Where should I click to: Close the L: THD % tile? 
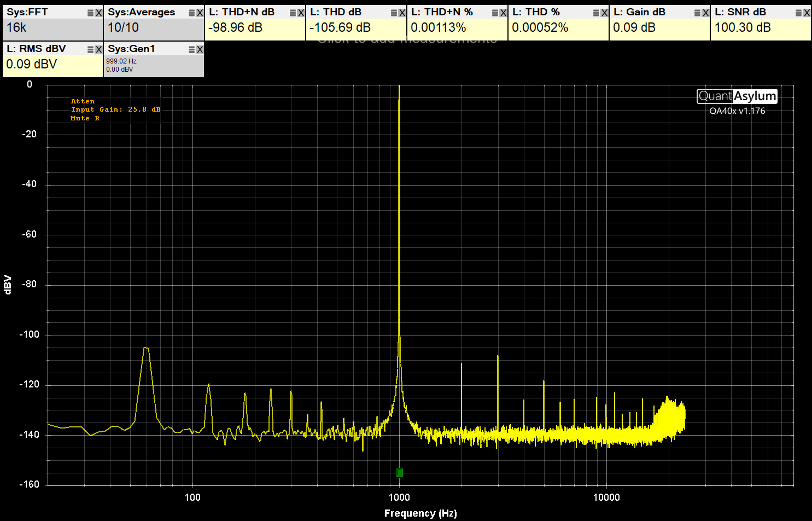pos(604,13)
